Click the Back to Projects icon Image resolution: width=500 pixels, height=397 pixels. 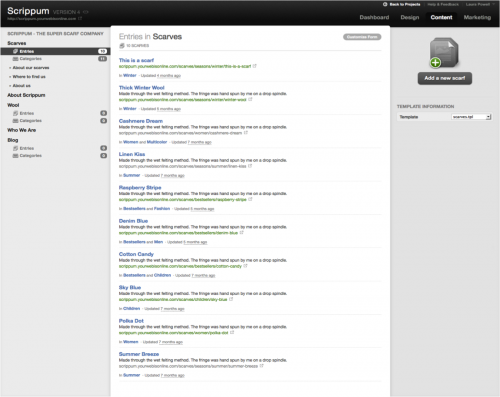pyautogui.click(x=385, y=4)
